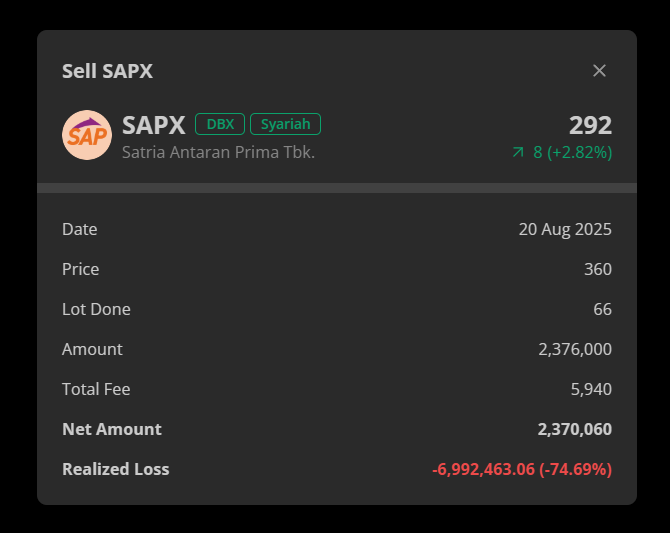Viewport: 670px width, 533px height.
Task: Click the Net Amount value 2,370,060
Action: [575, 429]
